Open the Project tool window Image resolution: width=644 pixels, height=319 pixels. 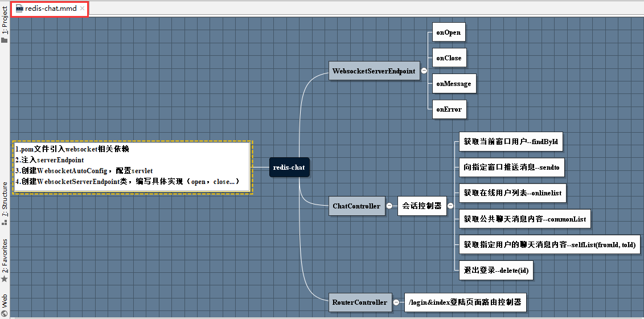5,20
